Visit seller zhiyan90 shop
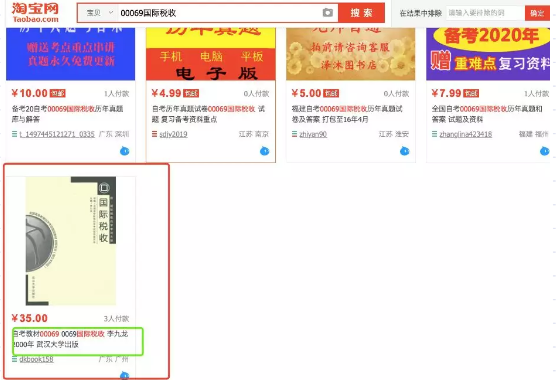The width and height of the screenshot is (558, 380). 313,134
